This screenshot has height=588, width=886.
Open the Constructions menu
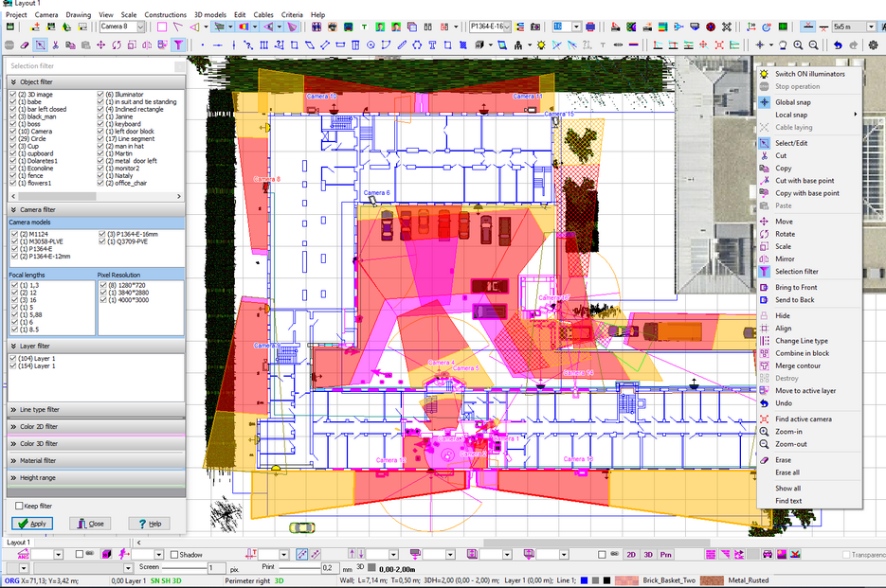(165, 15)
